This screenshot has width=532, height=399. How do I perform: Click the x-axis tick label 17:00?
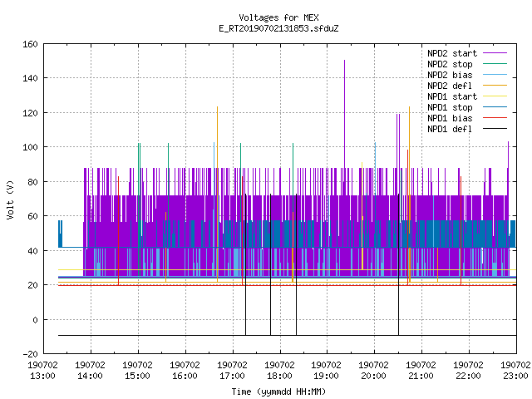232,376
